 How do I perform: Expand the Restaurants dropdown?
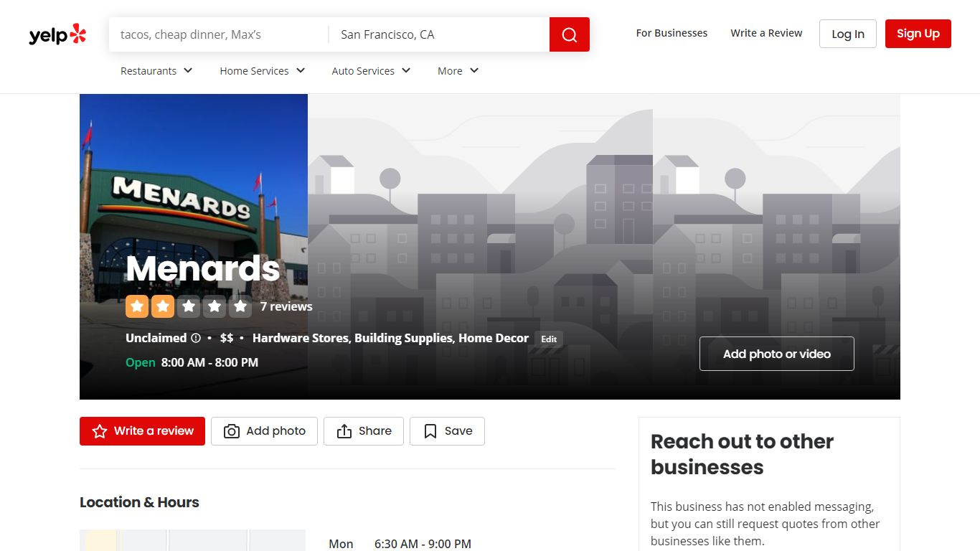click(x=156, y=70)
